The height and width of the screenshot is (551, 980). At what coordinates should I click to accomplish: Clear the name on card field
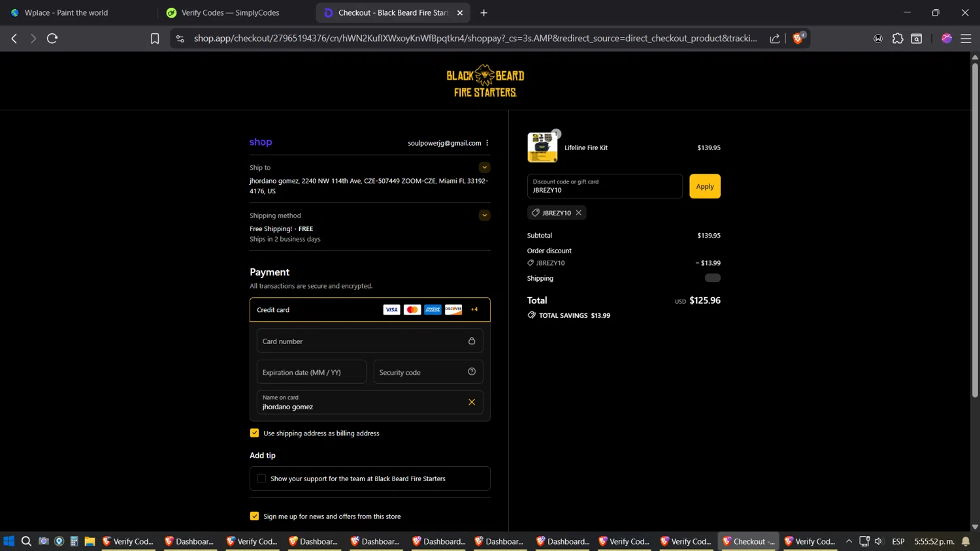click(x=472, y=402)
